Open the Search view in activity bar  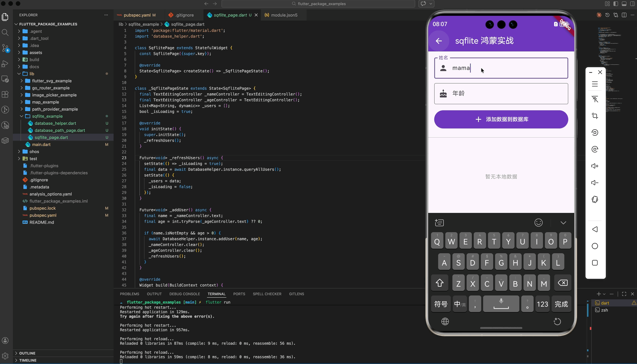5,32
